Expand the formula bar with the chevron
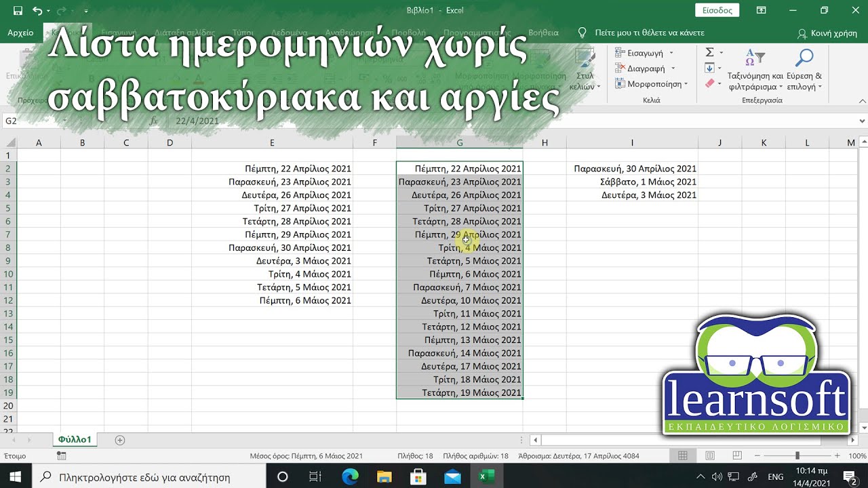868x488 pixels. [x=861, y=121]
